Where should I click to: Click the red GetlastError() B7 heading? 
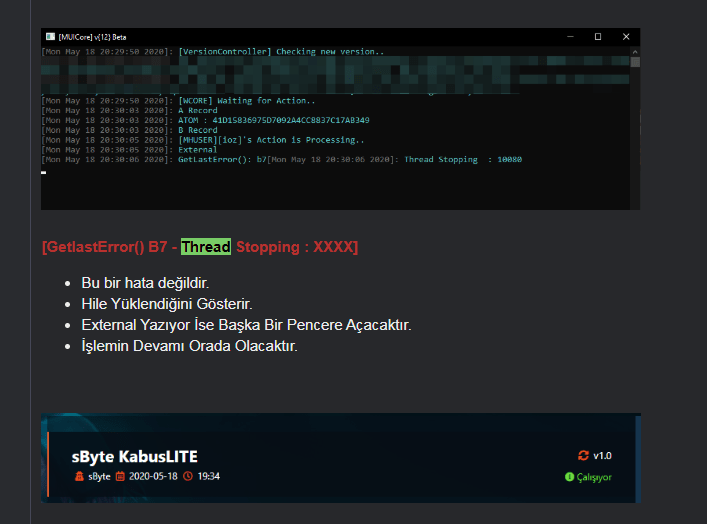(200, 247)
